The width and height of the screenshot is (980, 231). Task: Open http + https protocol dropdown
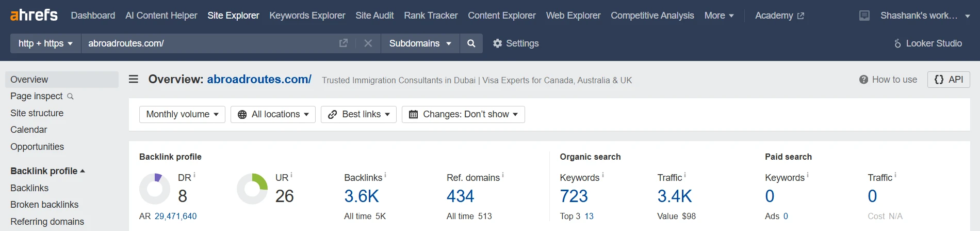45,43
